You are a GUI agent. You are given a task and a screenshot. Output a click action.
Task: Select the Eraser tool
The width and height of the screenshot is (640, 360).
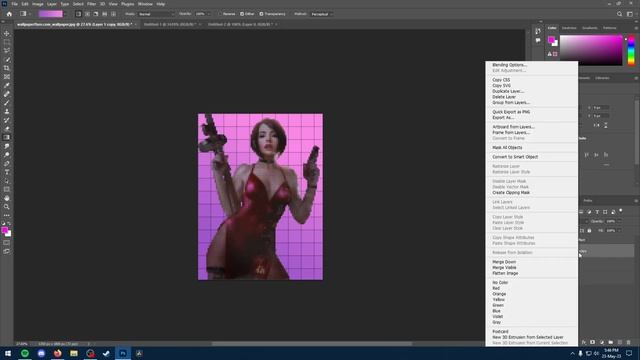(x=7, y=129)
